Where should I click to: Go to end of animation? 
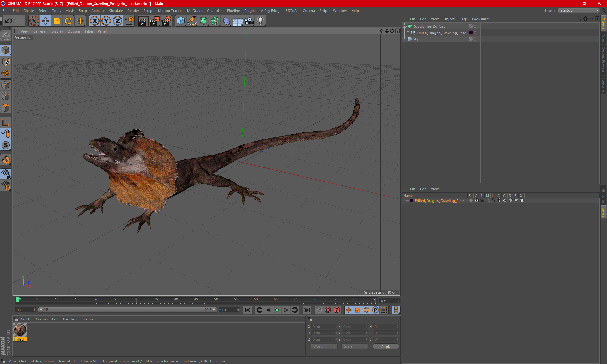pyautogui.click(x=307, y=310)
